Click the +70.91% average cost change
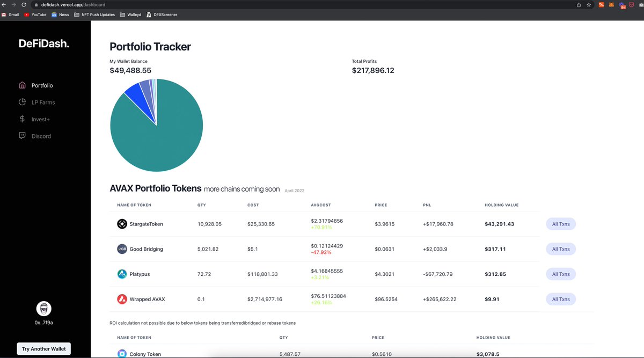The width and height of the screenshot is (644, 358). [x=321, y=227]
